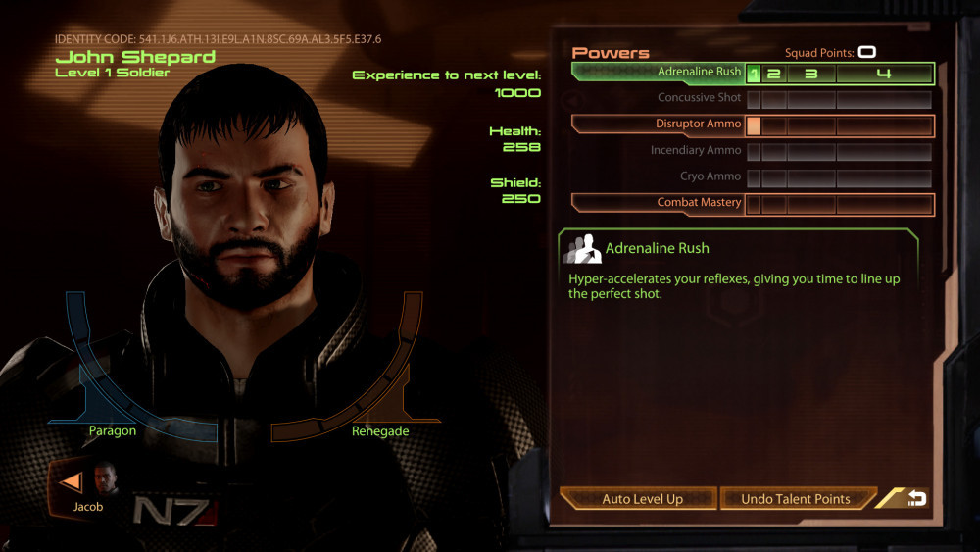Click the back return arrow icon
The height and width of the screenshot is (552, 980).
click(x=917, y=498)
